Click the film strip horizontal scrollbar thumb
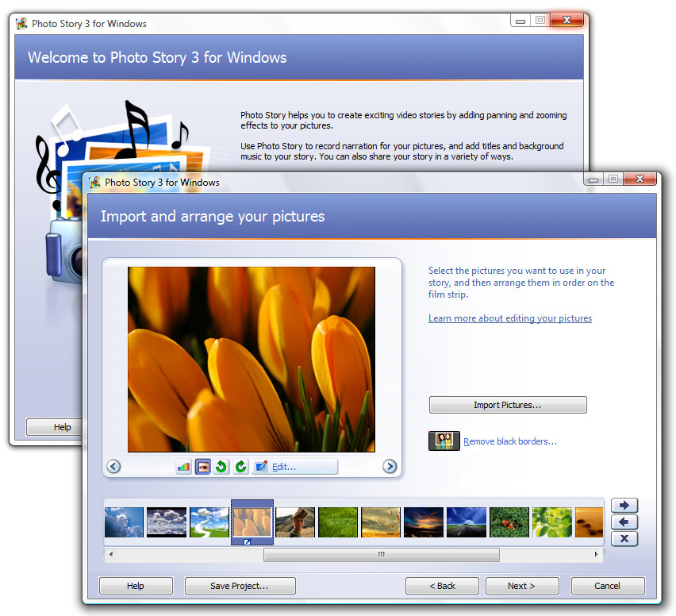Image resolution: width=676 pixels, height=616 pixels. coord(382,555)
